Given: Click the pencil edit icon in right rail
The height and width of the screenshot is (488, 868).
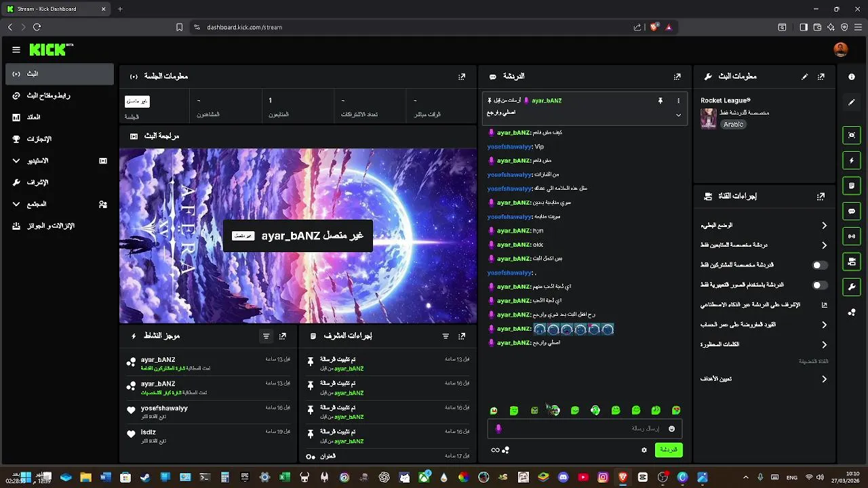Looking at the screenshot, I should (852, 102).
